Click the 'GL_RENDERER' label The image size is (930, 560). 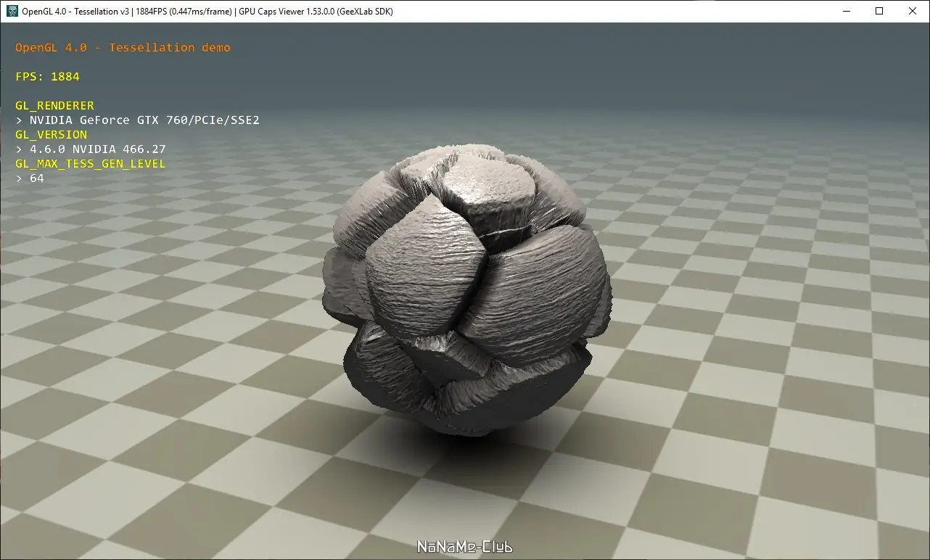54,106
